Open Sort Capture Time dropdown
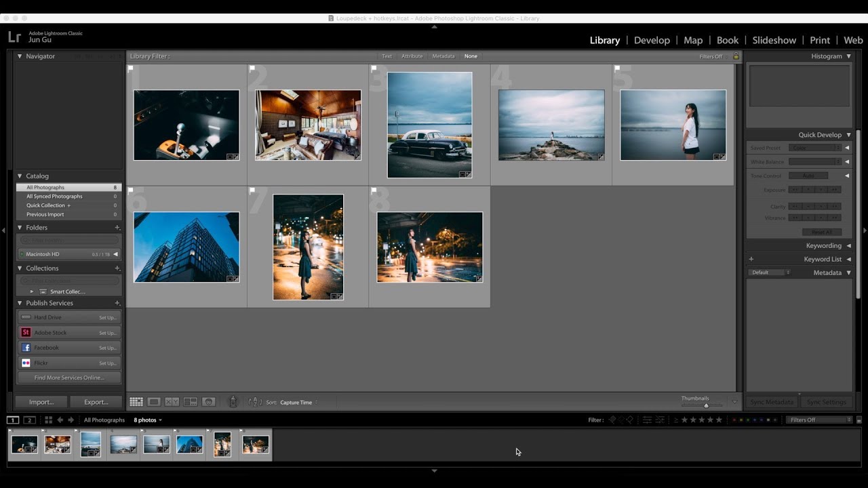Image resolution: width=868 pixels, height=488 pixels. click(x=298, y=403)
